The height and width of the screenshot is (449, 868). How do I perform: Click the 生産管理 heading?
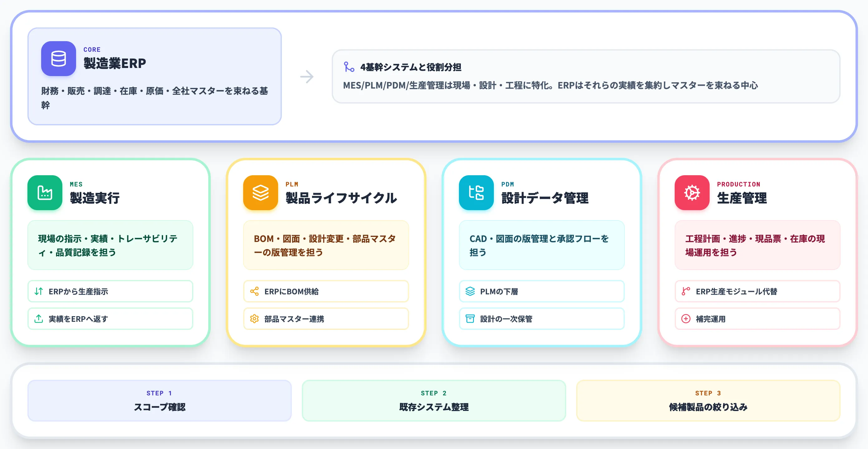coord(742,198)
